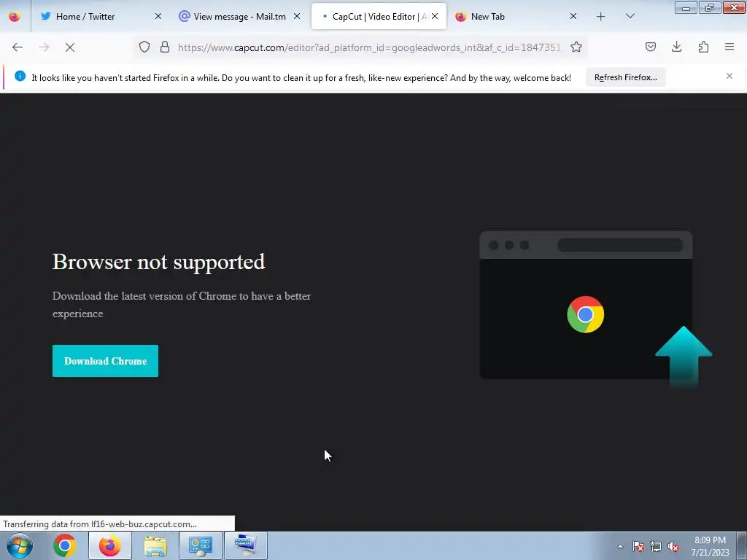Close the CapCut tab
Viewport: 747px width, 560px height.
coord(435,16)
